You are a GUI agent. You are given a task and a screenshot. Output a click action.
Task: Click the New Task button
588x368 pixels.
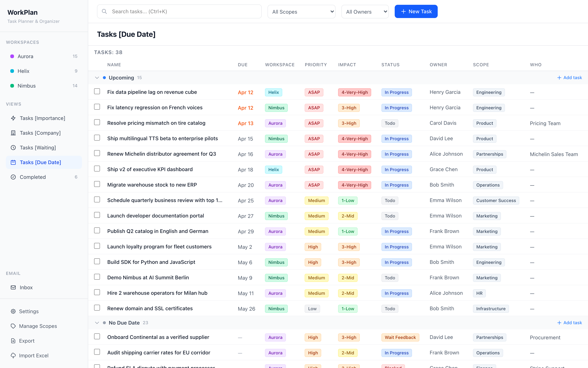416,11
